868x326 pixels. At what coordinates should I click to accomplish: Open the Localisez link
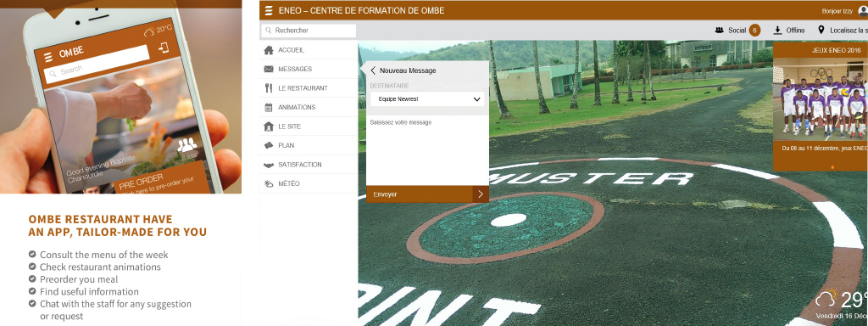[849, 31]
